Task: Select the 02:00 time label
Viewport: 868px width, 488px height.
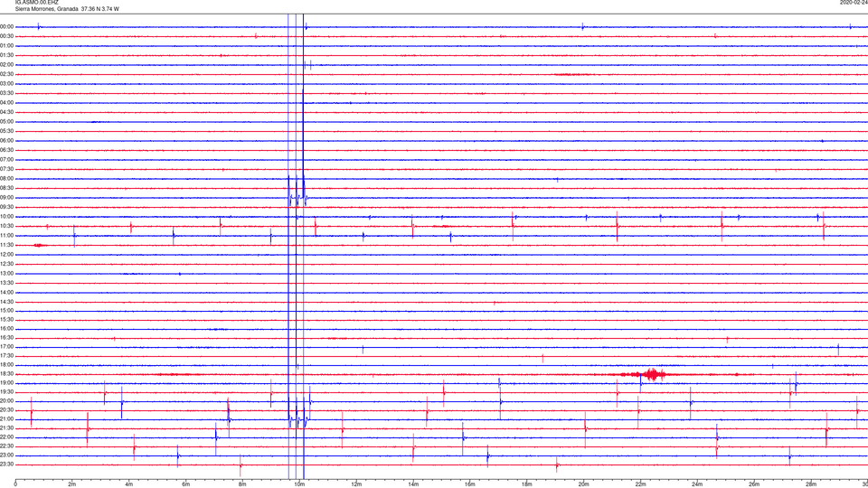Action: 7,65
